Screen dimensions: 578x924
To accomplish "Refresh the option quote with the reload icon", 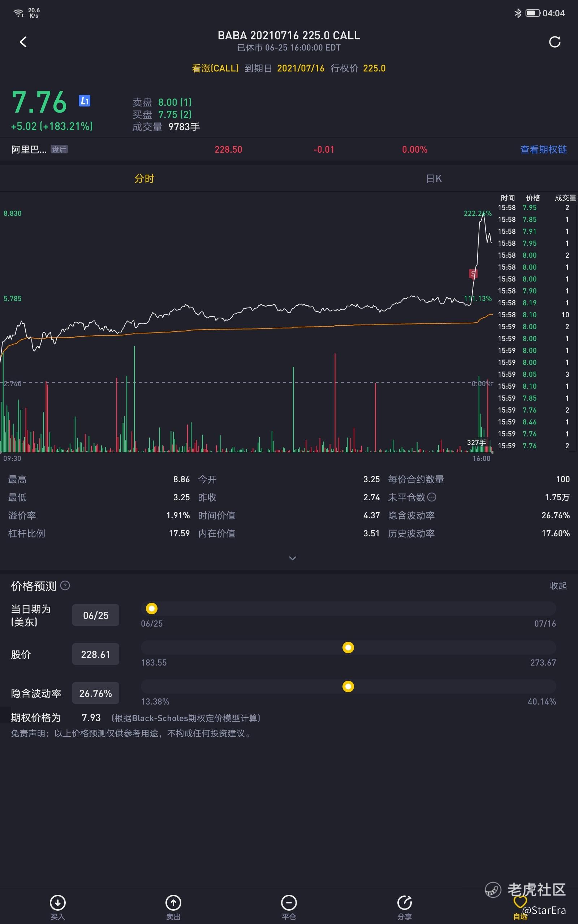I will pos(554,42).
